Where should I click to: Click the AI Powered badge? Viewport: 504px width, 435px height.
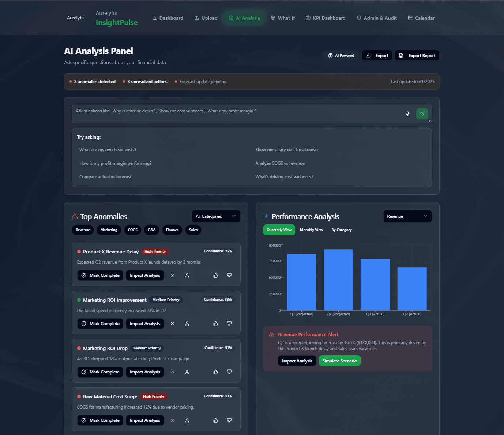(x=341, y=55)
